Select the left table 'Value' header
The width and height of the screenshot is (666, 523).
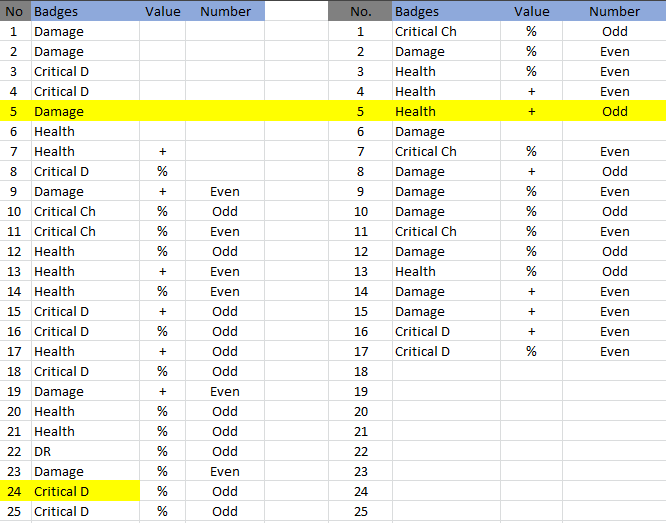pos(162,11)
